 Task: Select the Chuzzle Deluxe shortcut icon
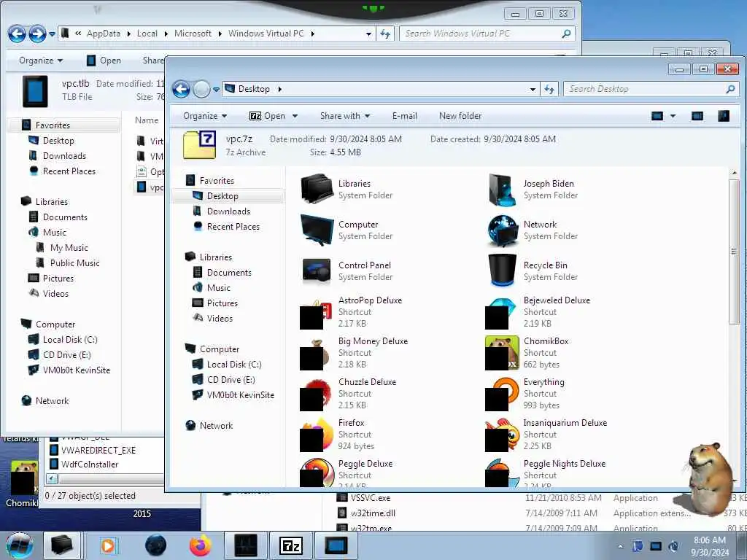(317, 394)
